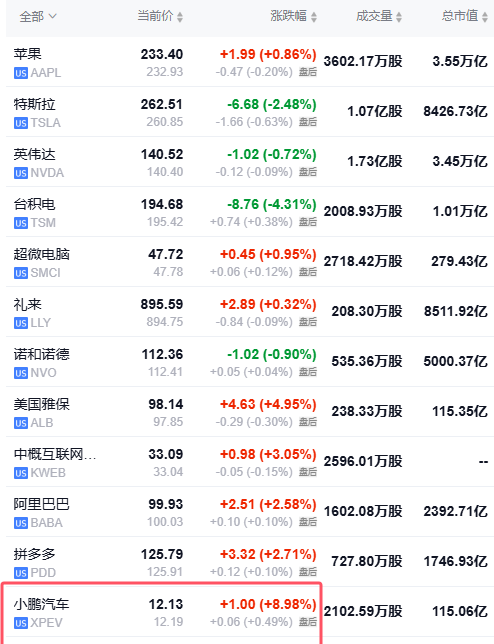This screenshot has width=494, height=644.
Task: Select the 中概互联网 KWEB entry
Action: 250,462
